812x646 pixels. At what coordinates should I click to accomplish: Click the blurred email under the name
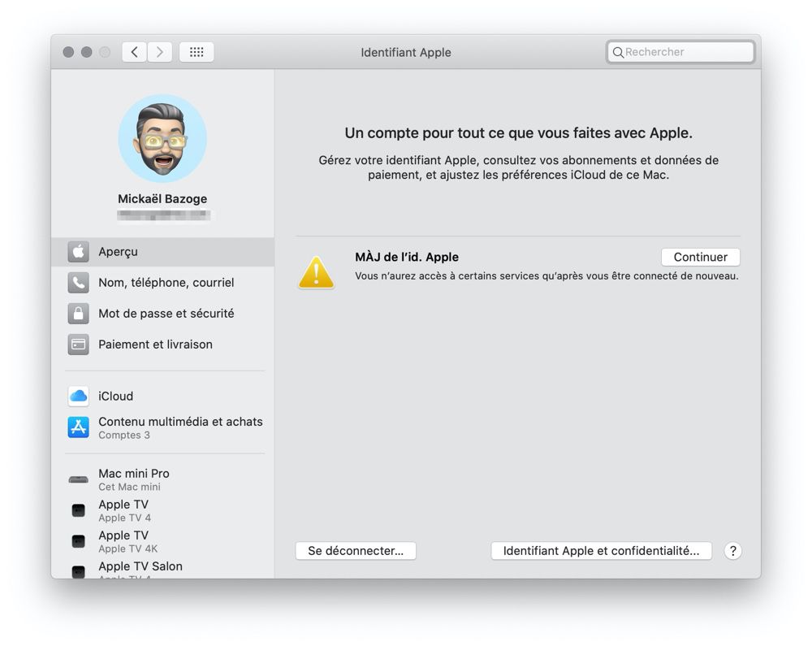[x=163, y=215]
